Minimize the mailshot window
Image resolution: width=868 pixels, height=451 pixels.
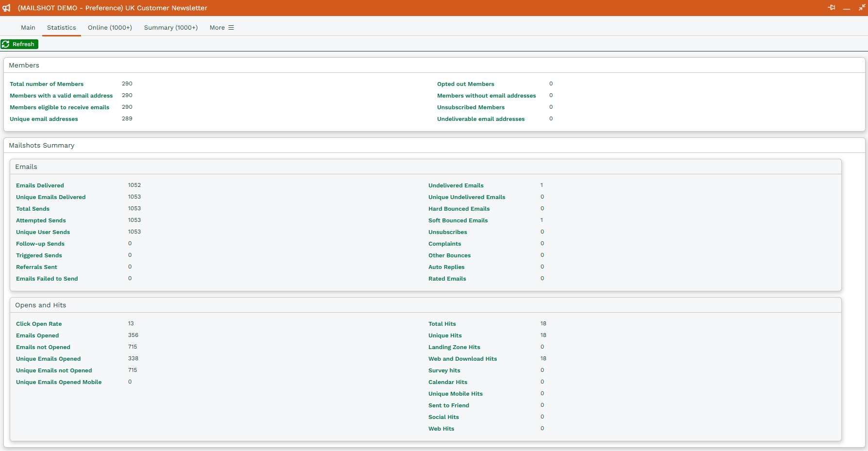(847, 8)
